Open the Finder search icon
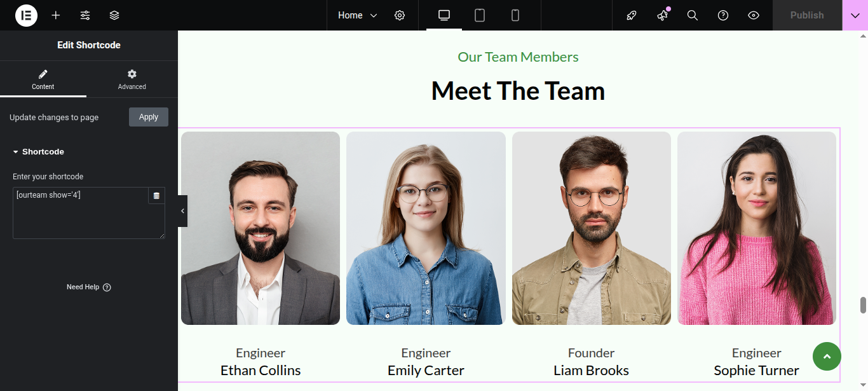The width and height of the screenshot is (868, 391). pos(693,15)
